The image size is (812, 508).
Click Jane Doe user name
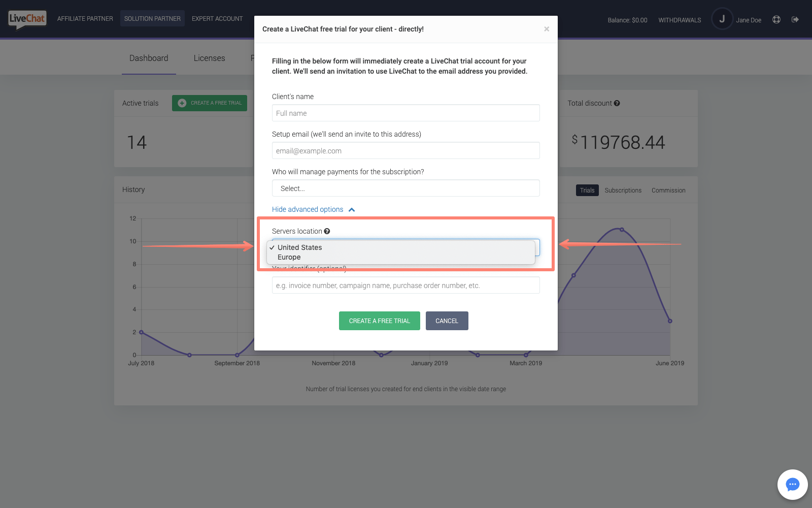pos(749,20)
